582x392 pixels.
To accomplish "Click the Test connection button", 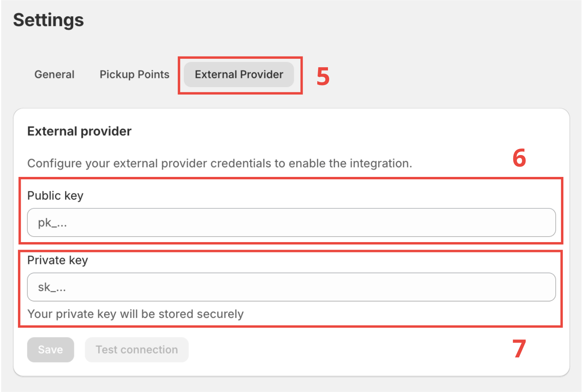I will click(x=137, y=350).
